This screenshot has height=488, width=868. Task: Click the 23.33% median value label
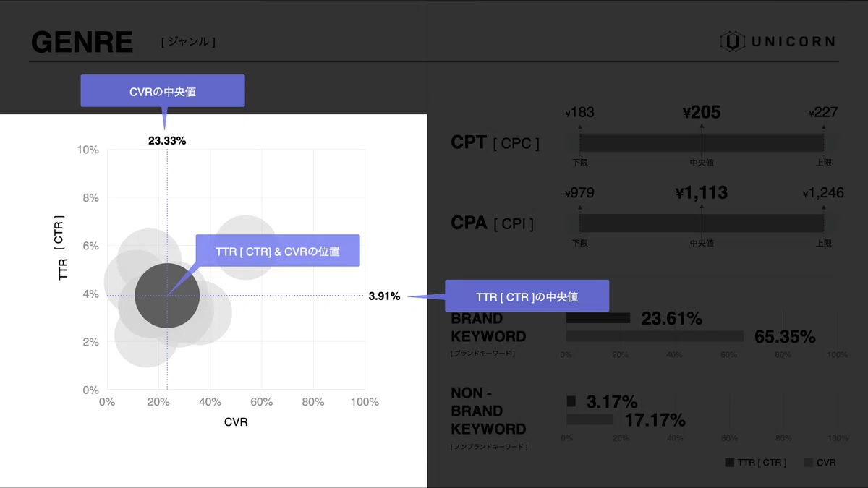[x=167, y=141]
